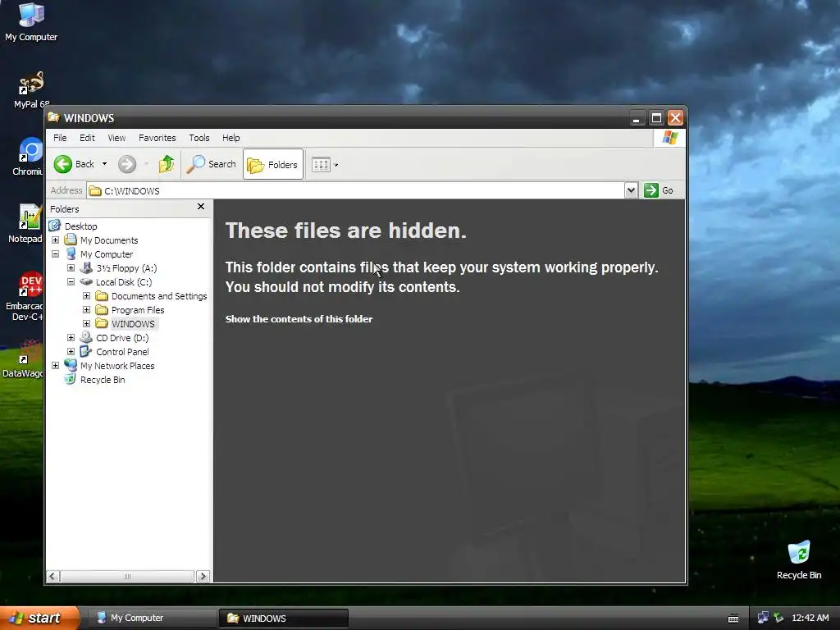Expand My Documents tree node
Screen dimensions: 840x630
coord(55,240)
